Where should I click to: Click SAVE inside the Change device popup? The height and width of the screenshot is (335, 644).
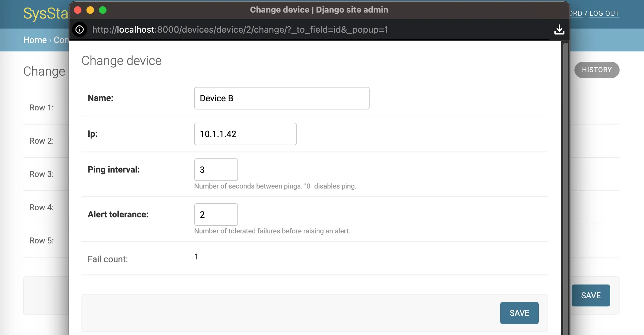click(x=519, y=313)
